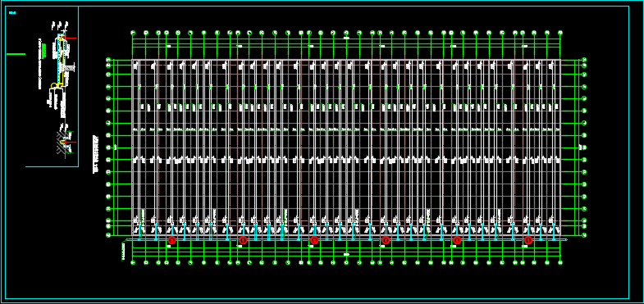Select the short green line in detail panel
This screenshot has width=644, height=304.
point(16,54)
